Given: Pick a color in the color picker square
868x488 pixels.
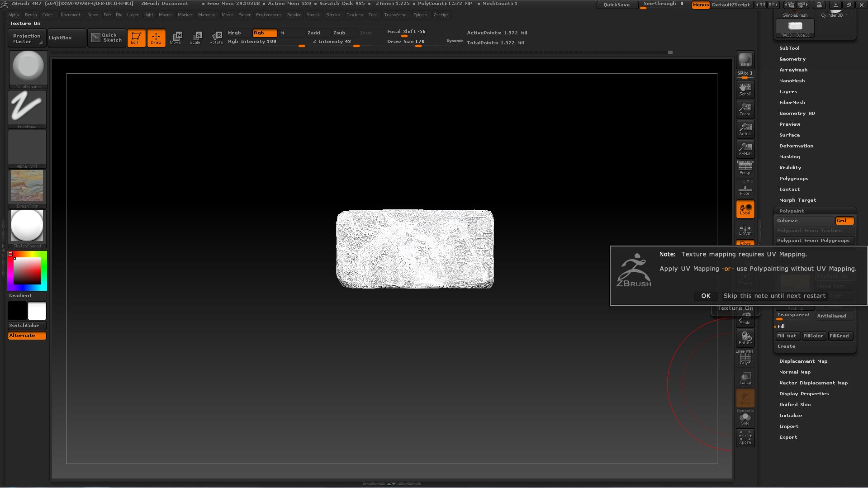Looking at the screenshot, I should 27,271.
